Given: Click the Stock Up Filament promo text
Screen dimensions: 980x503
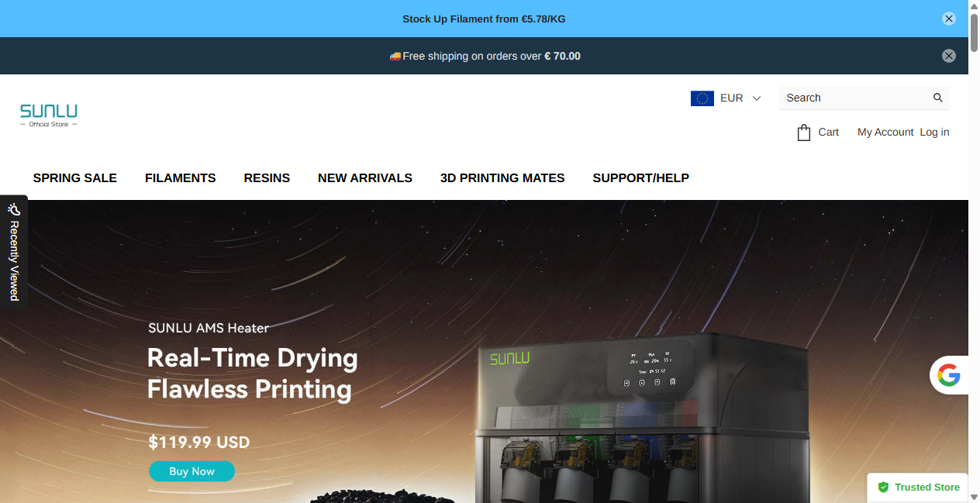Looking at the screenshot, I should (484, 19).
